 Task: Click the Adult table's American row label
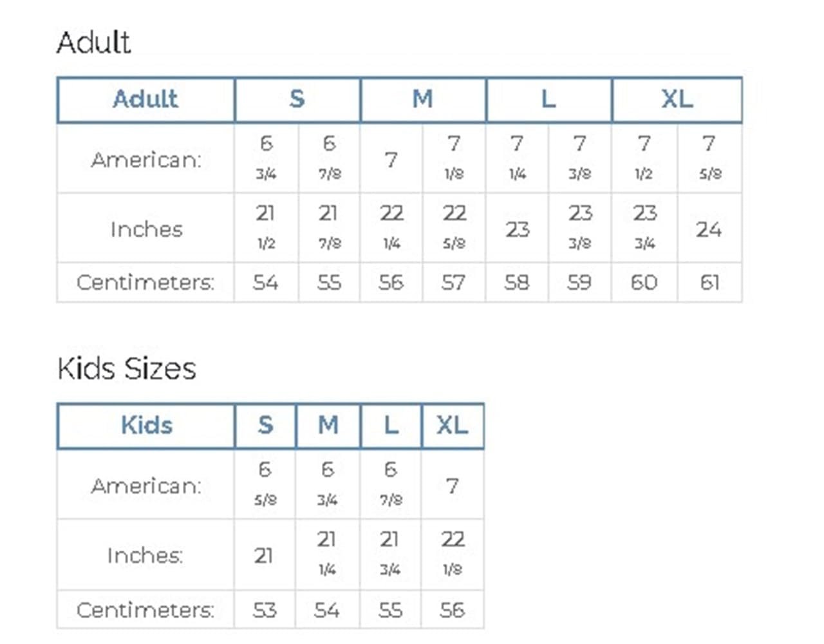pos(146,159)
